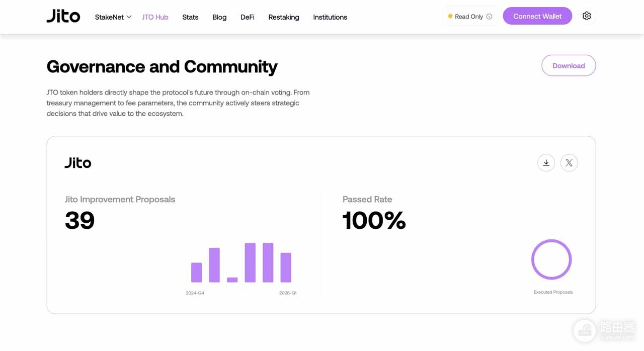Click the JTO token holders description paragraph
This screenshot has width=644, height=351.
(178, 103)
